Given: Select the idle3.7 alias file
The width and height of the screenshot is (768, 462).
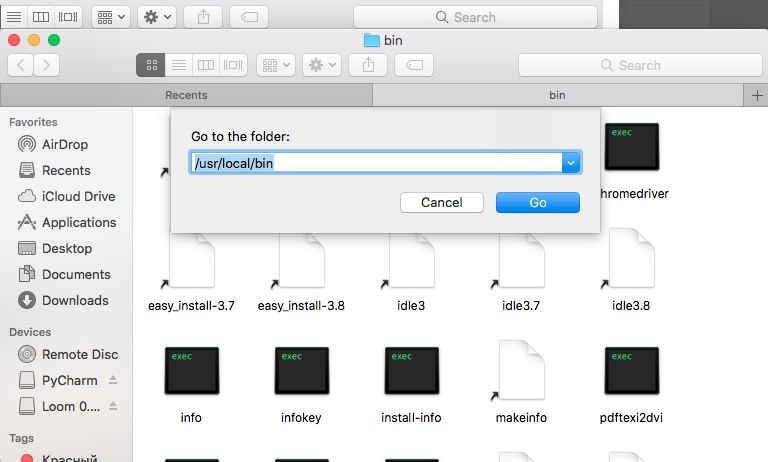Looking at the screenshot, I should (x=521, y=260).
